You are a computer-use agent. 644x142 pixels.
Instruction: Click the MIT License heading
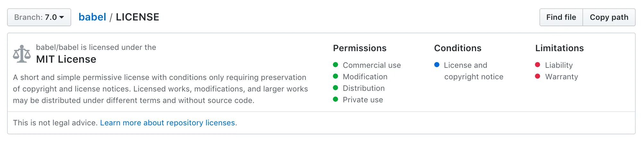tap(66, 59)
